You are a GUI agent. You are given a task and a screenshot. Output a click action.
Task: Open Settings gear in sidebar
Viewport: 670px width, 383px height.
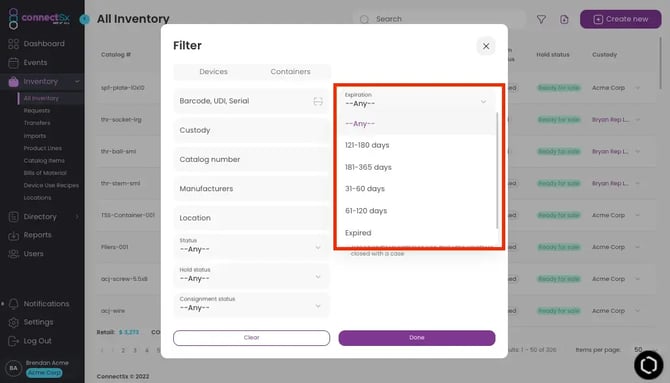pos(14,322)
